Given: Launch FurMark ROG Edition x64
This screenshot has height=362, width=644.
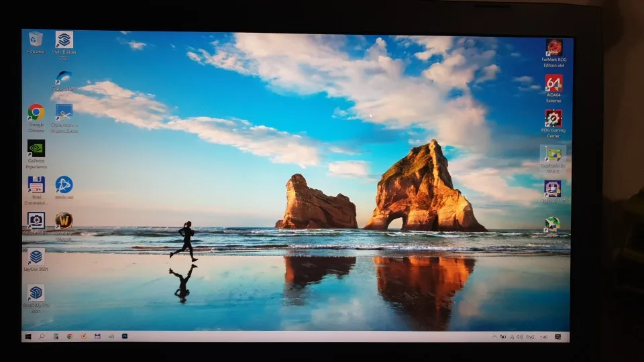Looking at the screenshot, I should [553, 54].
